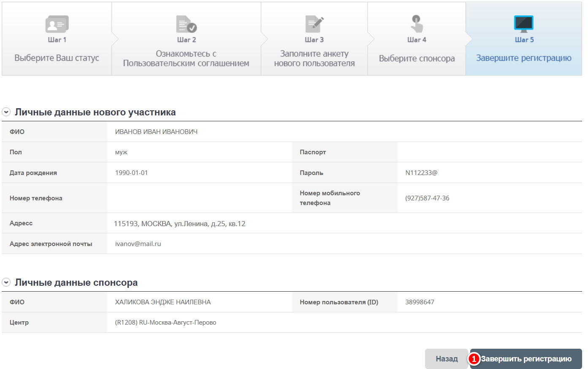Collapse the Личные данные нового участника section
This screenshot has height=369, width=588.
6,112
